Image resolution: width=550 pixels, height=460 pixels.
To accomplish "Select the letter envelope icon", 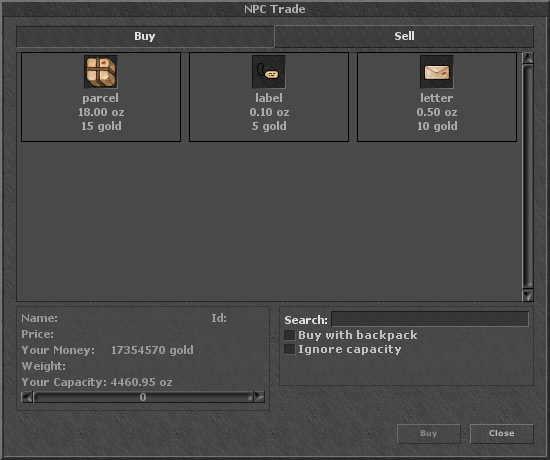I will pos(437,72).
